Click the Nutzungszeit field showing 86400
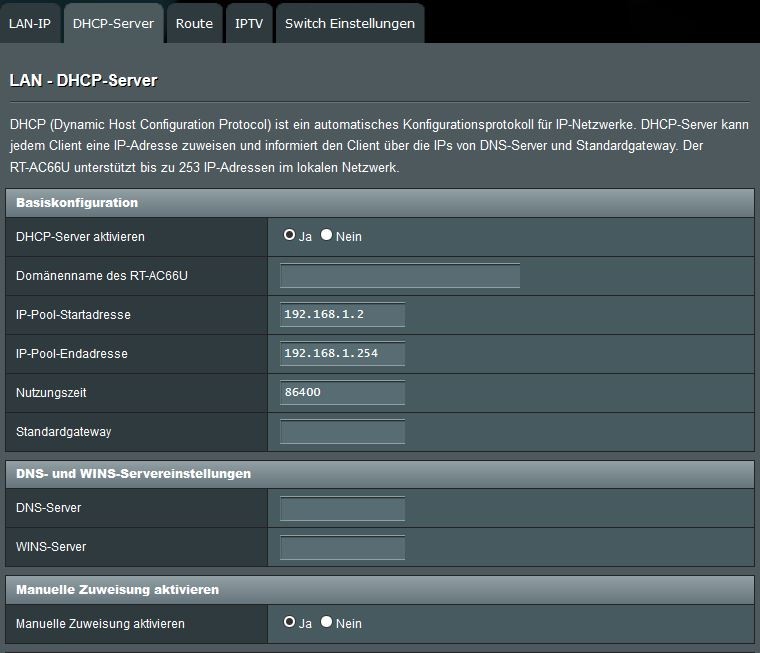 click(x=342, y=392)
